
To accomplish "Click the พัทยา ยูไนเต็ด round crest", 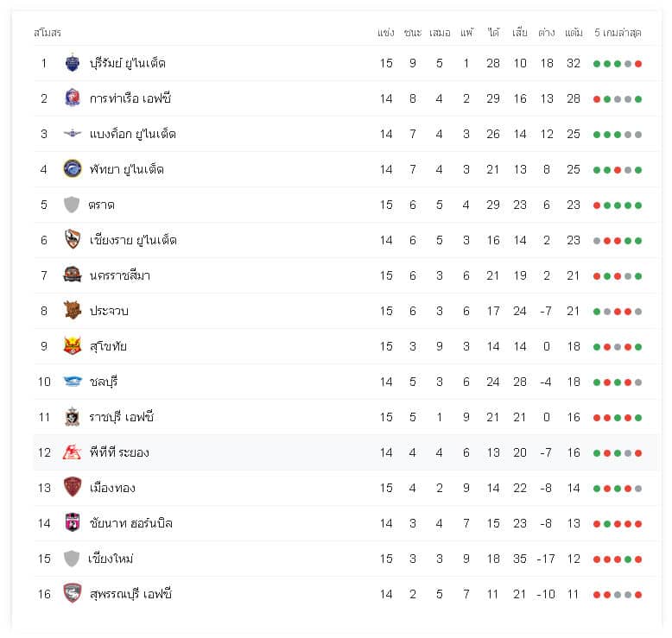I will tap(72, 169).
